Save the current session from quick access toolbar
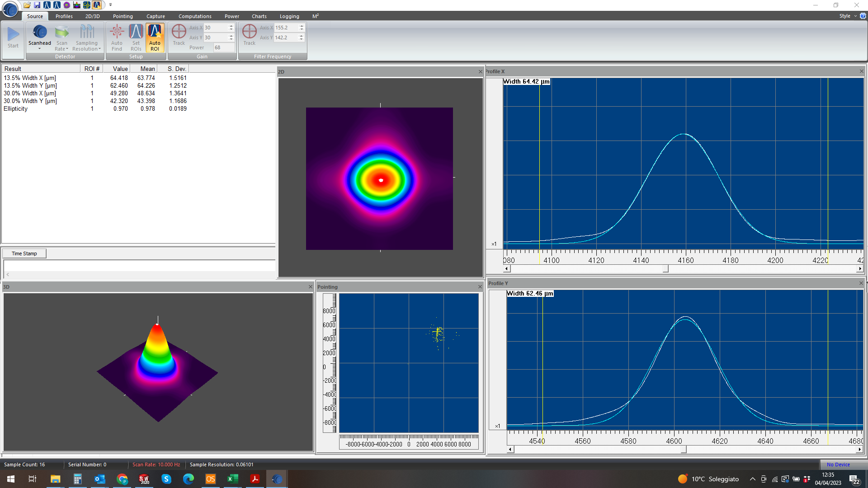 coord(36,5)
